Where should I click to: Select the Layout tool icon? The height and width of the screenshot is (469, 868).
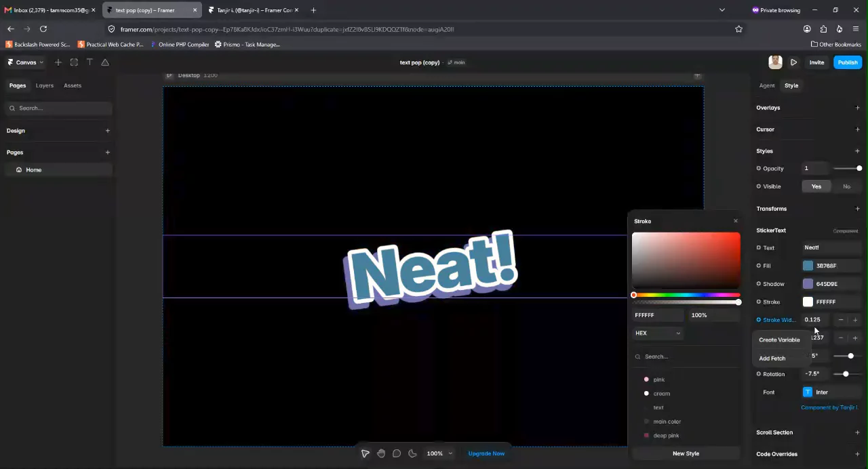pyautogui.click(x=74, y=62)
